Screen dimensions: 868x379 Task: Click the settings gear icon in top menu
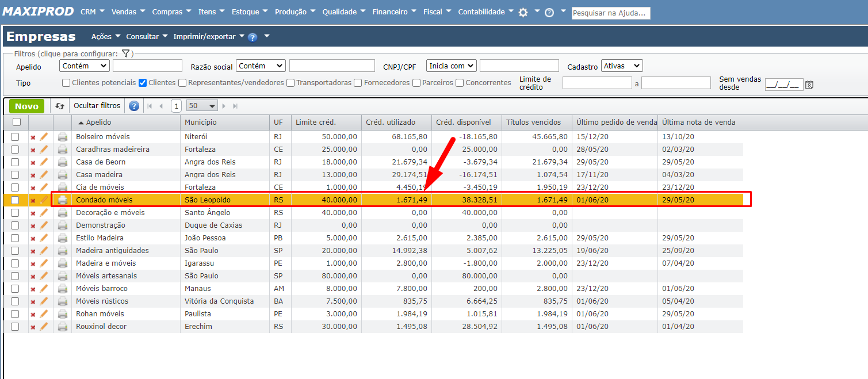pos(523,13)
